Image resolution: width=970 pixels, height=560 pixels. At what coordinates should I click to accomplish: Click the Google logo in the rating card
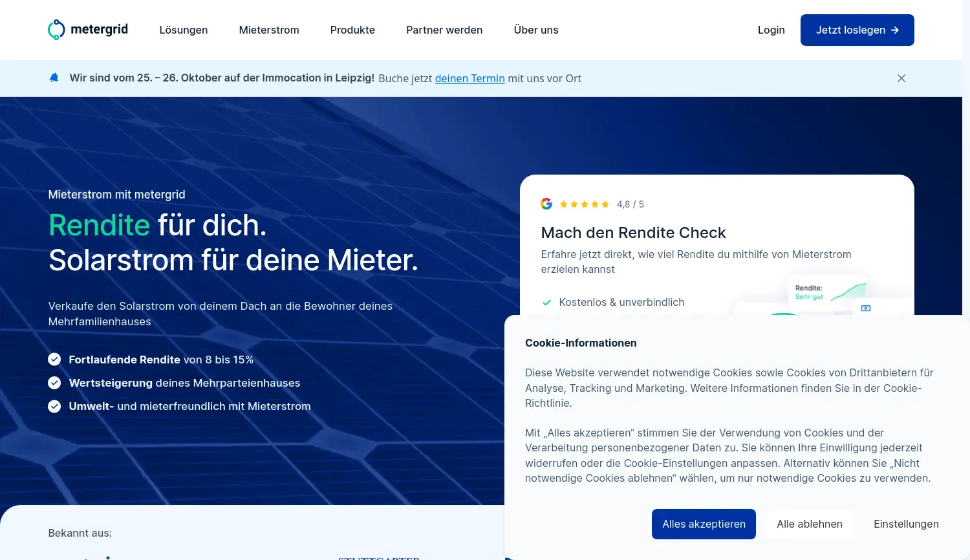546,204
